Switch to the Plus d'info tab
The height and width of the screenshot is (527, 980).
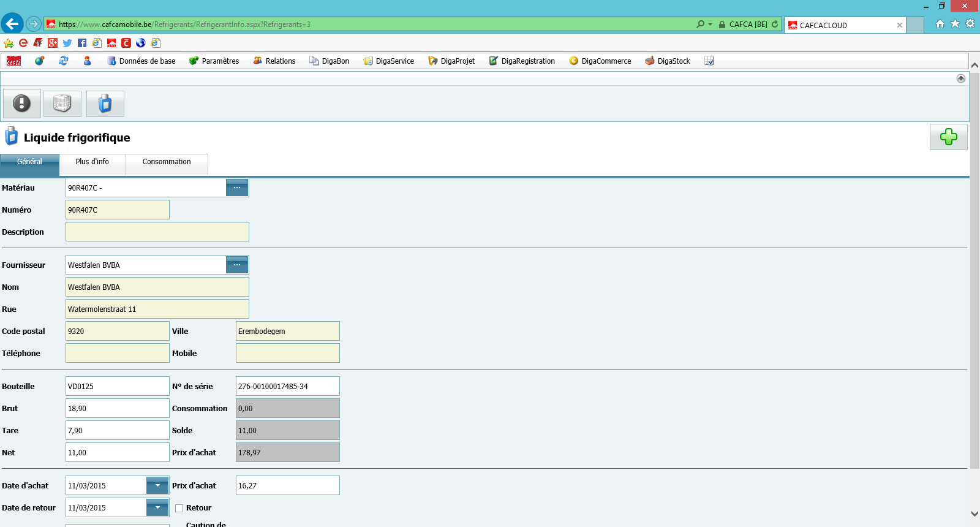point(92,164)
